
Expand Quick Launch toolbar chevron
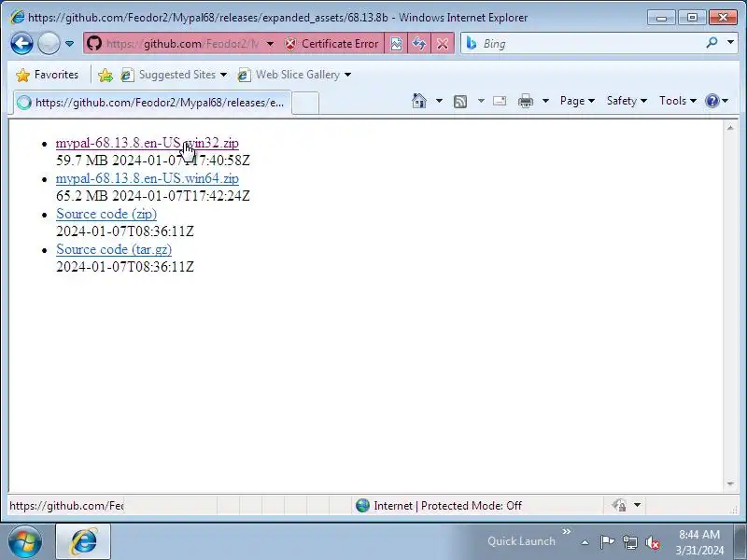pos(567,531)
